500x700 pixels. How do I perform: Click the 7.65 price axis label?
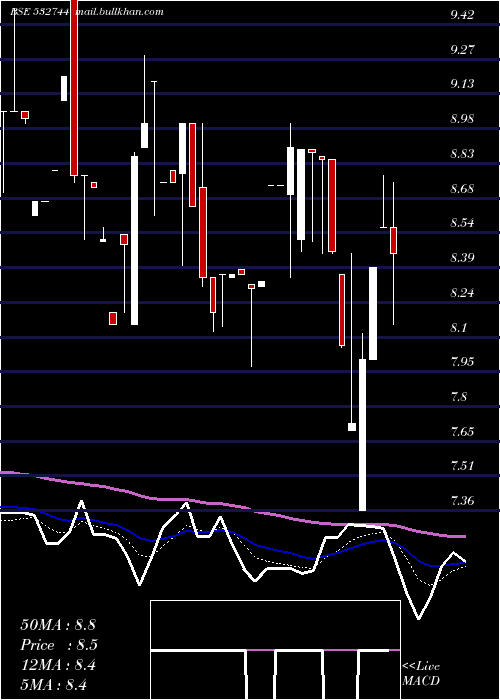coord(462,431)
